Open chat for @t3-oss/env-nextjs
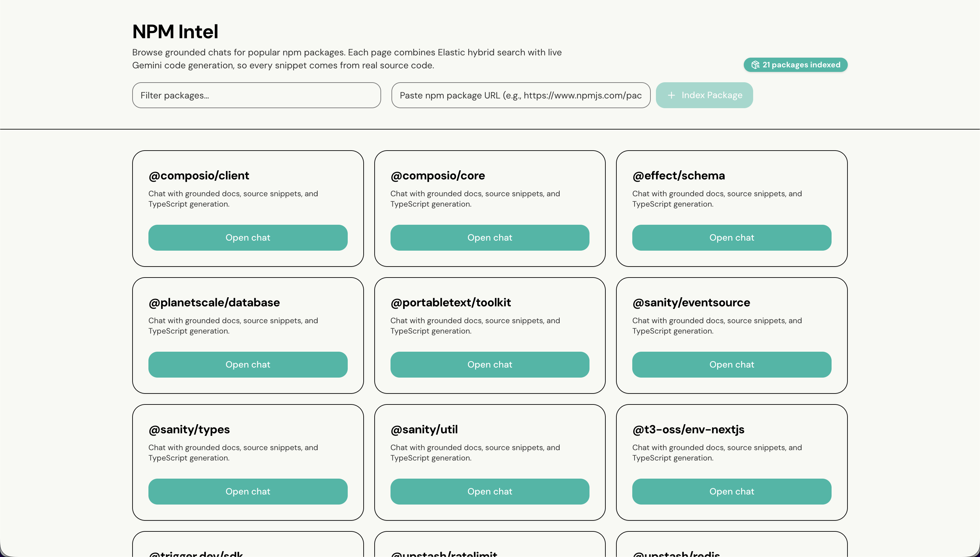980x557 pixels. [731, 492]
